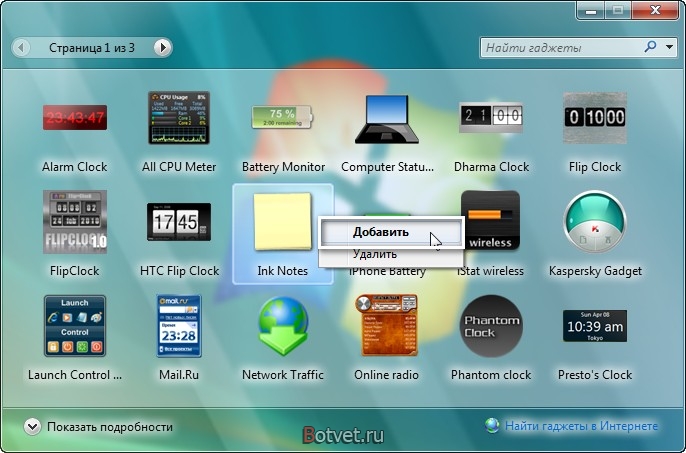686x453 pixels.
Task: Select the Ink Notes yellow note icon
Action: click(283, 221)
